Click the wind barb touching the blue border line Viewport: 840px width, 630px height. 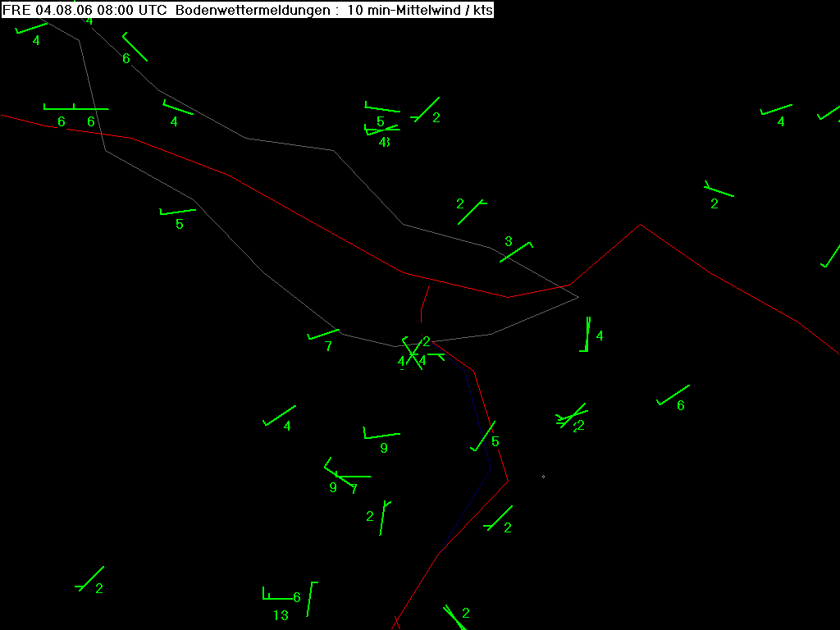[482, 436]
